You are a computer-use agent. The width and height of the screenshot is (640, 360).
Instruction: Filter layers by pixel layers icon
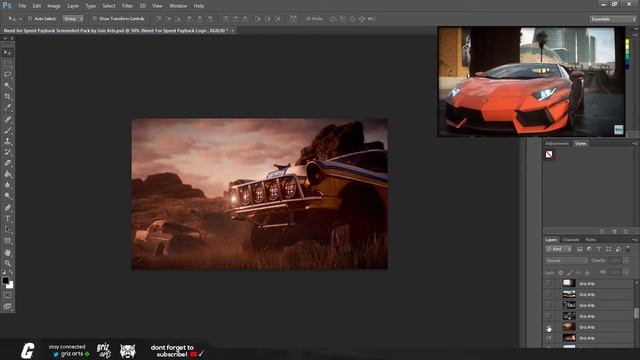(x=580, y=249)
